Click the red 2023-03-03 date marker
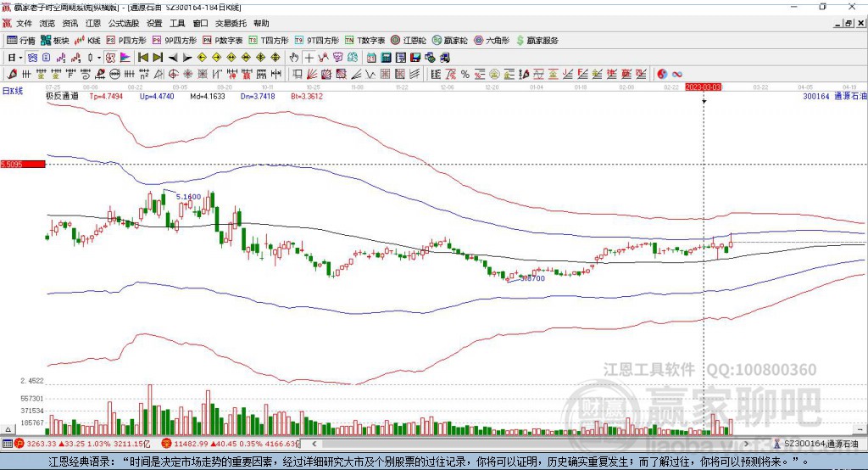Screen dimensions: 868x470 pos(703,87)
